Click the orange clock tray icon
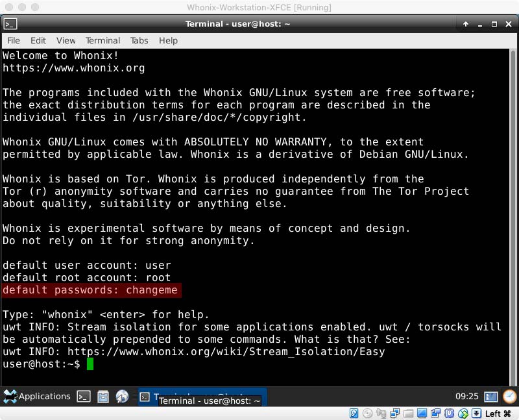The image size is (519, 420). pyautogui.click(x=510, y=396)
